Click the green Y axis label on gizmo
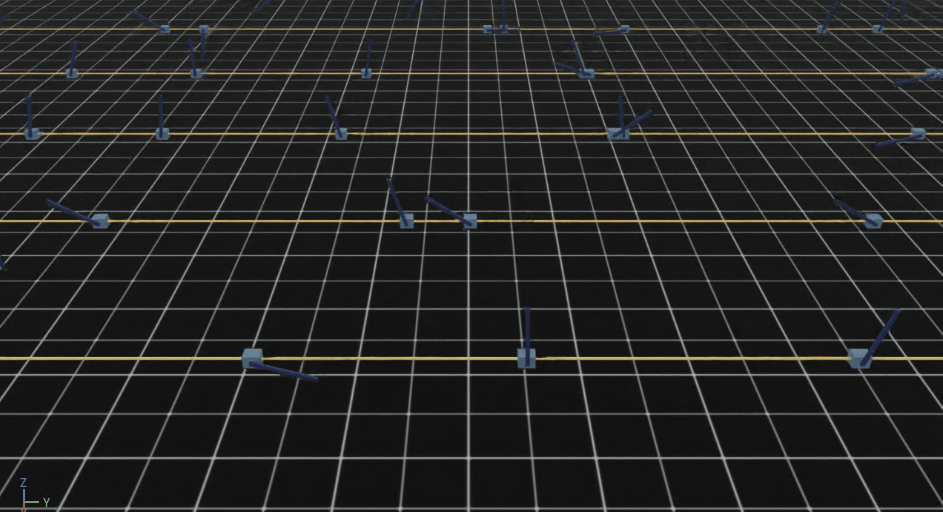 (x=46, y=502)
